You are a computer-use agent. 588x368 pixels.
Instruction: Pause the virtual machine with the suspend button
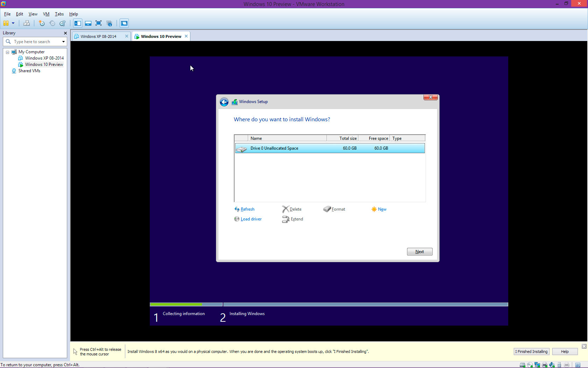(x=6, y=23)
